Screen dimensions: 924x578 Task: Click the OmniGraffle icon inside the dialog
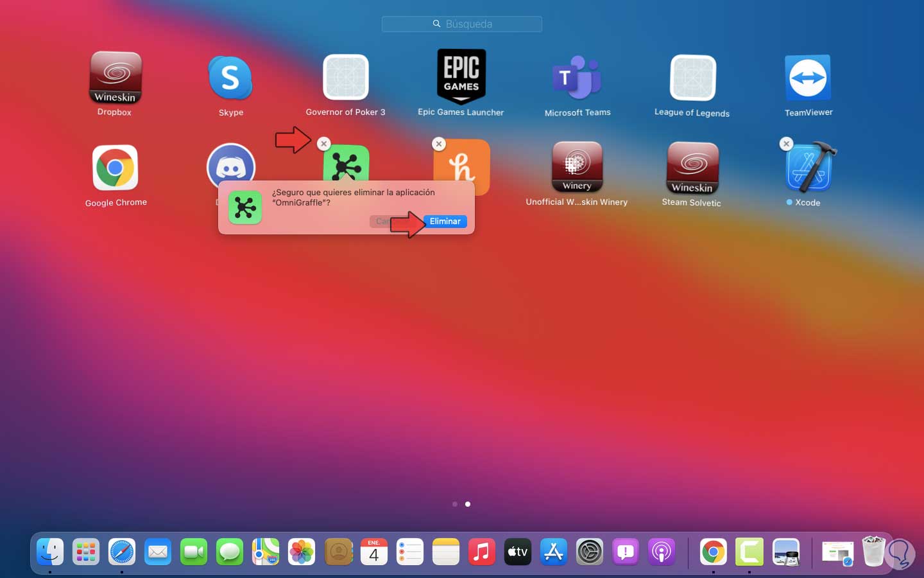coord(245,207)
